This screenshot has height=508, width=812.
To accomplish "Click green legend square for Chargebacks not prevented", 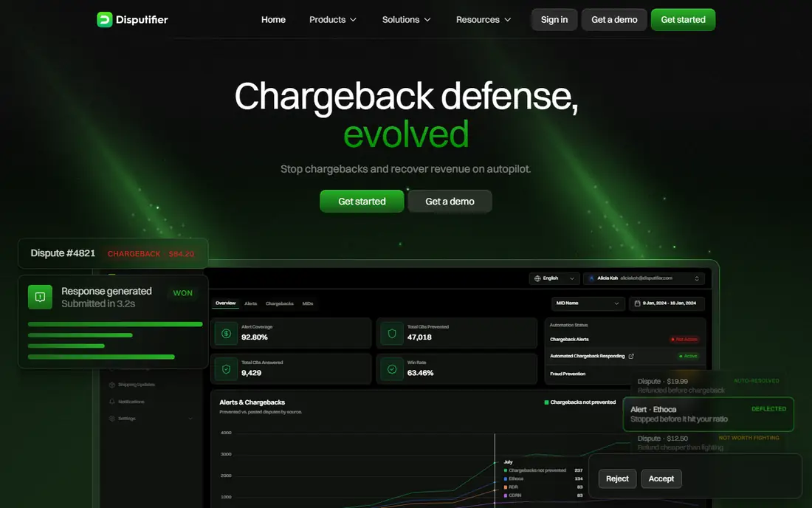I will coord(546,402).
